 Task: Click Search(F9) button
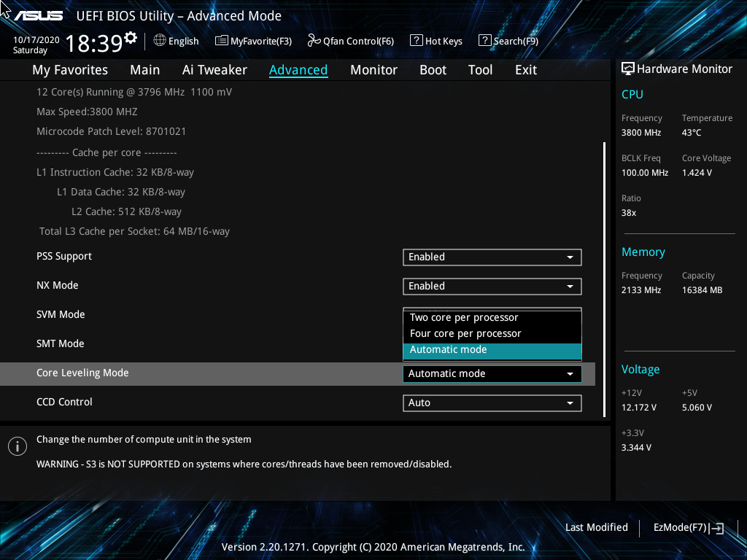(x=508, y=41)
